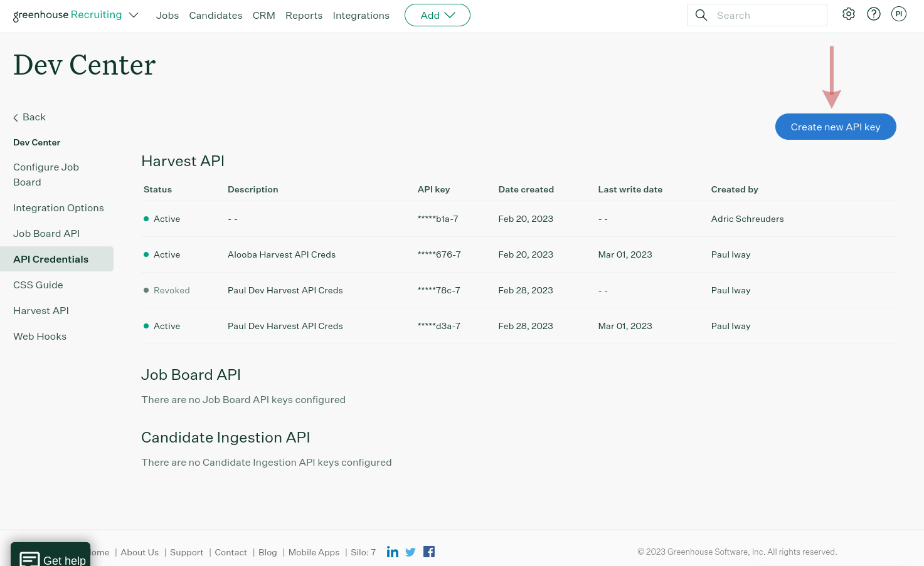
Task: Click the Description column header
Action: [253, 189]
